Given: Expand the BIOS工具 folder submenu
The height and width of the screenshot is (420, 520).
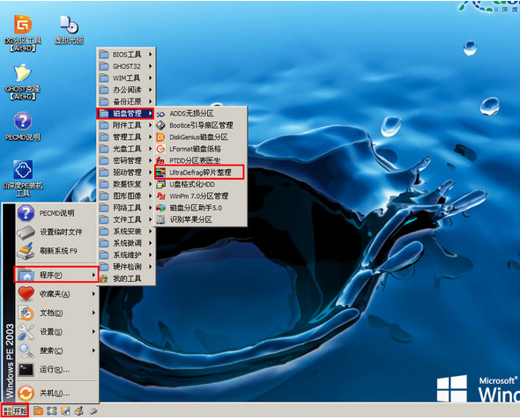Looking at the screenshot, I should point(126,55).
